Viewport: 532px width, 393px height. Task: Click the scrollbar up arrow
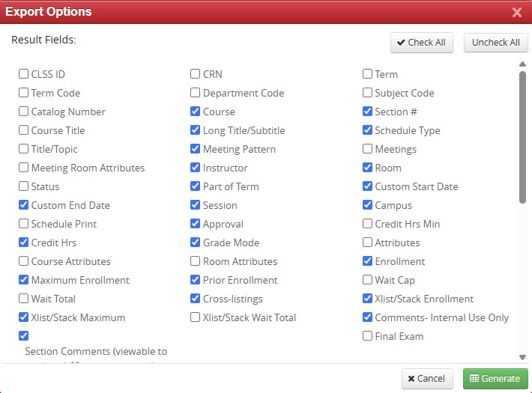(522, 64)
